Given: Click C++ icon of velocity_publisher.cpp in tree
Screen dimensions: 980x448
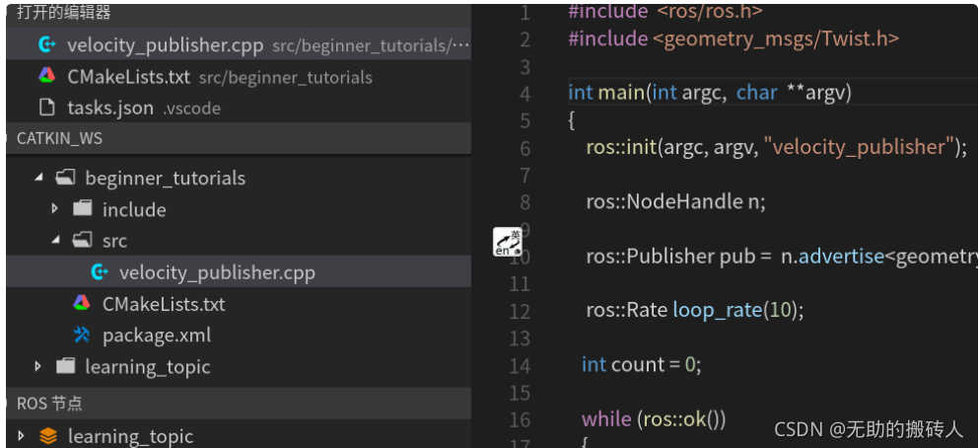Looking at the screenshot, I should tap(100, 272).
